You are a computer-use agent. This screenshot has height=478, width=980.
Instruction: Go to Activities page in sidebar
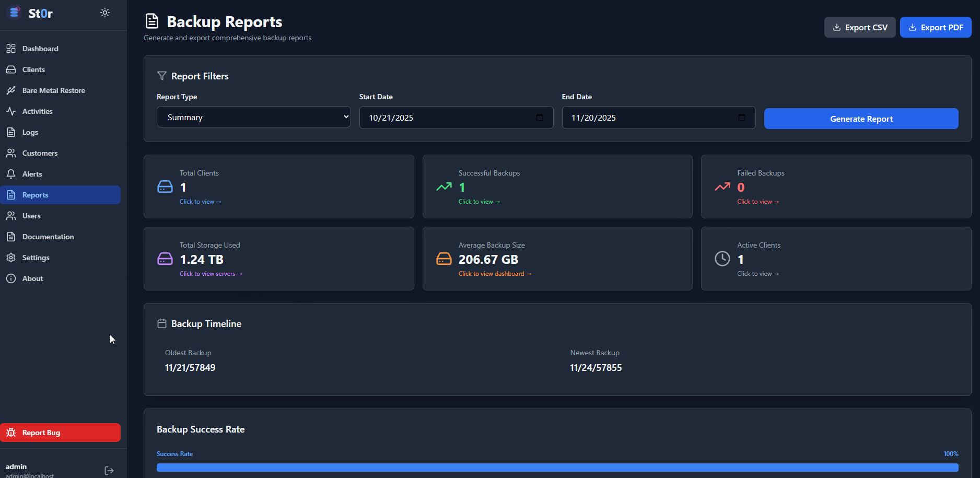click(37, 111)
